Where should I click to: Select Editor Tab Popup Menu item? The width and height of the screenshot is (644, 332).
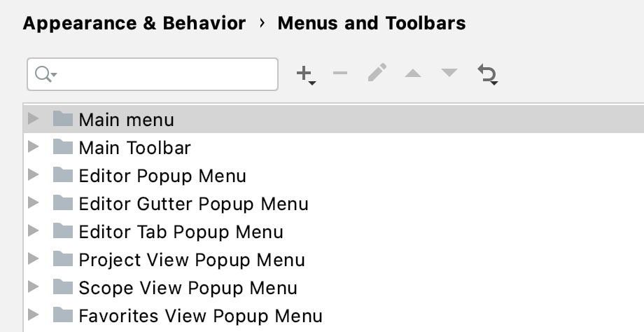pyautogui.click(x=181, y=232)
